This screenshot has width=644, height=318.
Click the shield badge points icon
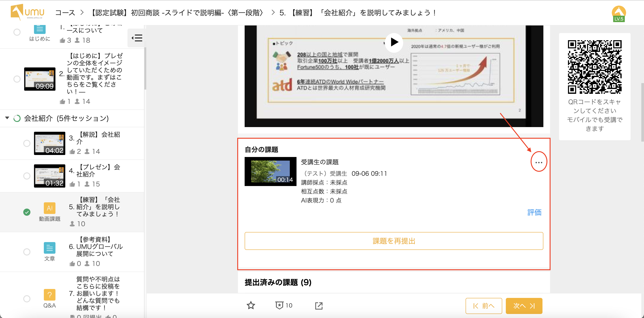pos(279,305)
